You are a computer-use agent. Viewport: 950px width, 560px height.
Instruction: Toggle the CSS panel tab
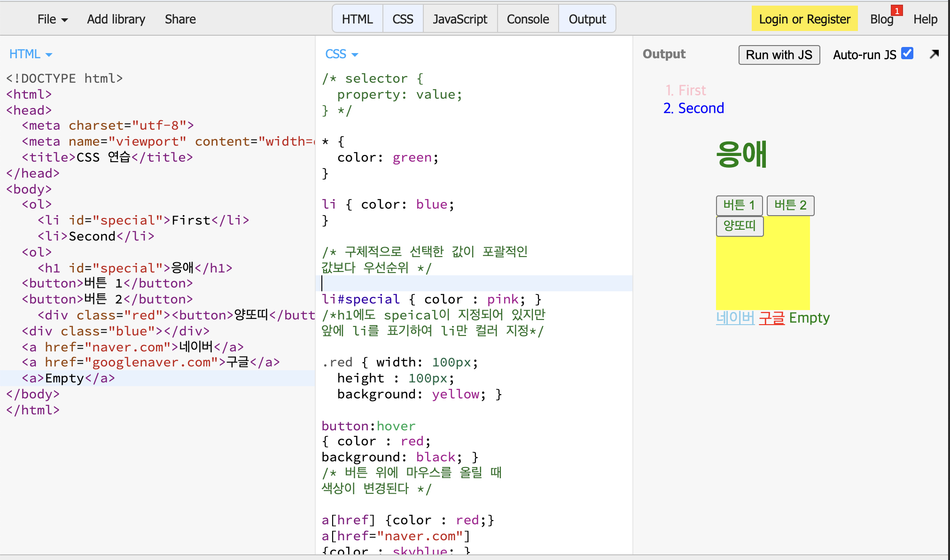click(x=403, y=19)
